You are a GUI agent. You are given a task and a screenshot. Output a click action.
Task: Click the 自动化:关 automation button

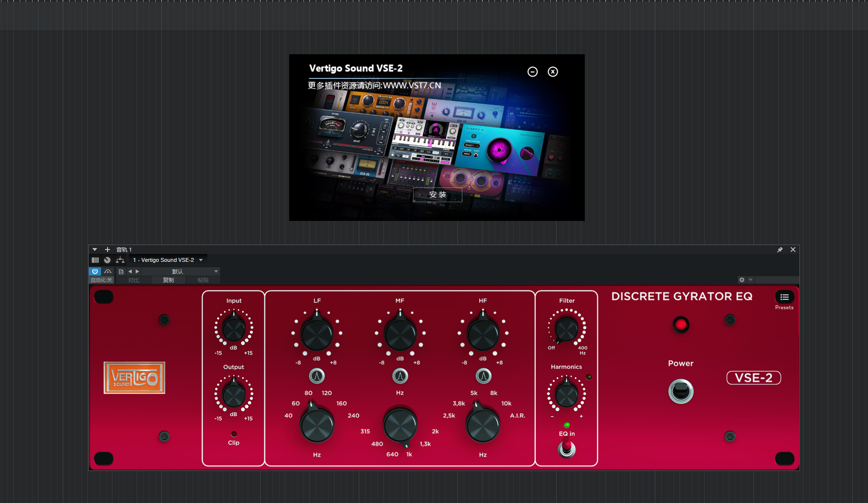tap(101, 280)
